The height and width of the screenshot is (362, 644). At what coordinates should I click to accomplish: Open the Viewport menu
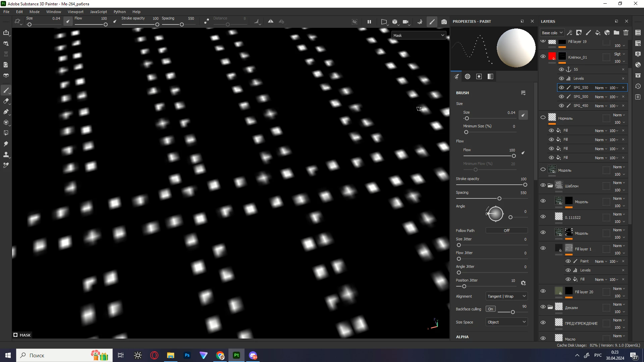pos(75,12)
